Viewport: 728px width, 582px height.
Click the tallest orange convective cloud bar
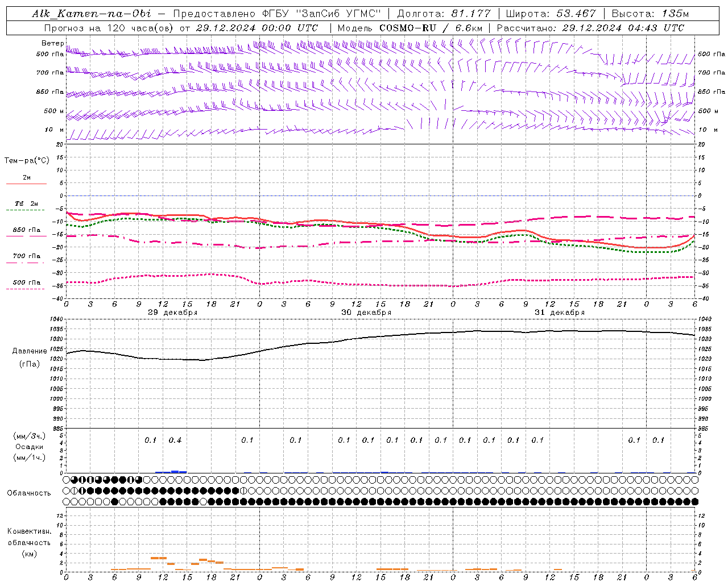158,558
